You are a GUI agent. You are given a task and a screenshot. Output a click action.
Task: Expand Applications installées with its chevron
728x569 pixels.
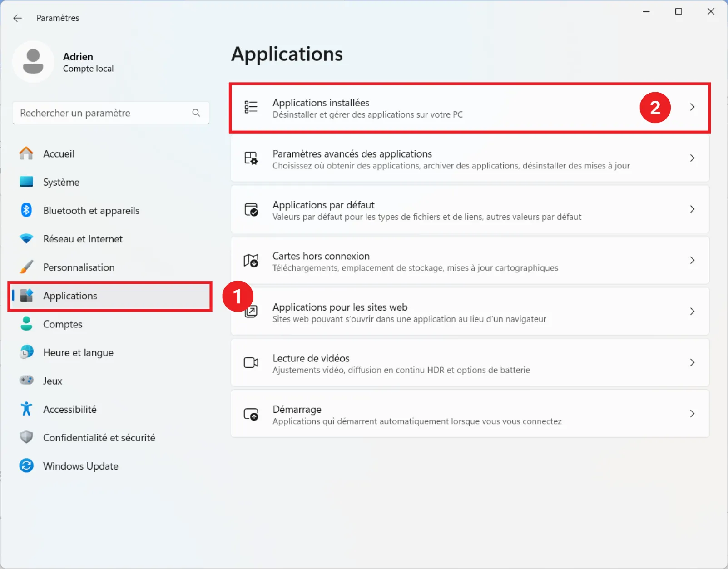692,107
